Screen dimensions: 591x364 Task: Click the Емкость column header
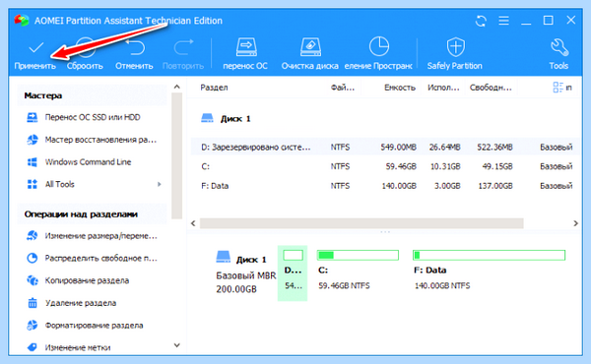coord(400,88)
